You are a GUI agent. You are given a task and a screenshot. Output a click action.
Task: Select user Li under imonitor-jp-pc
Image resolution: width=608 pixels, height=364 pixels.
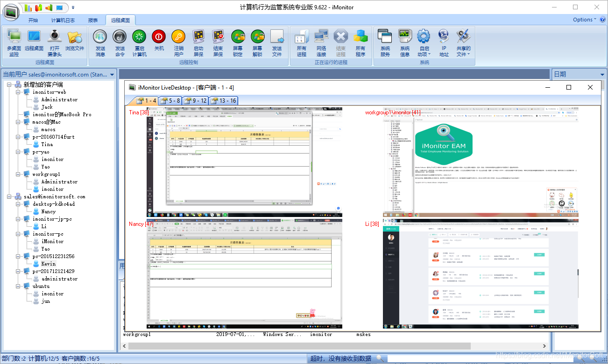pyautogui.click(x=44, y=226)
